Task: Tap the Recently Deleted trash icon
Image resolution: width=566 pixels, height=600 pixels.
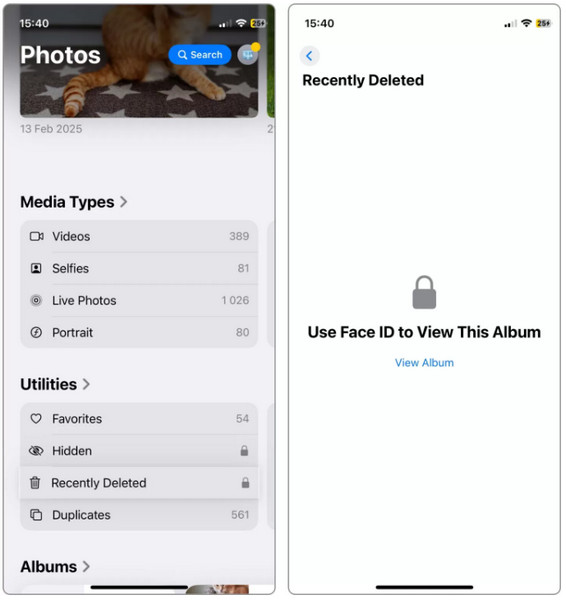Action: pos(35,483)
